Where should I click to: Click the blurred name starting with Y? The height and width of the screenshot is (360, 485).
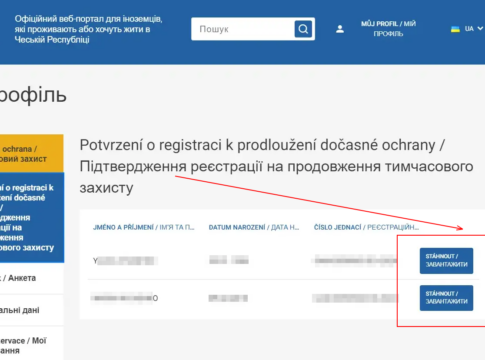click(x=125, y=261)
